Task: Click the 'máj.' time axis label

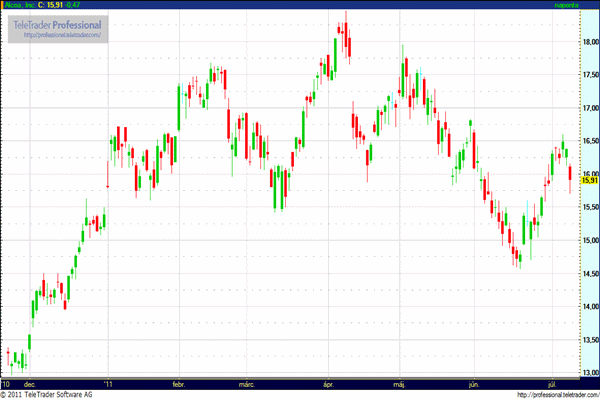Action: pos(400,383)
